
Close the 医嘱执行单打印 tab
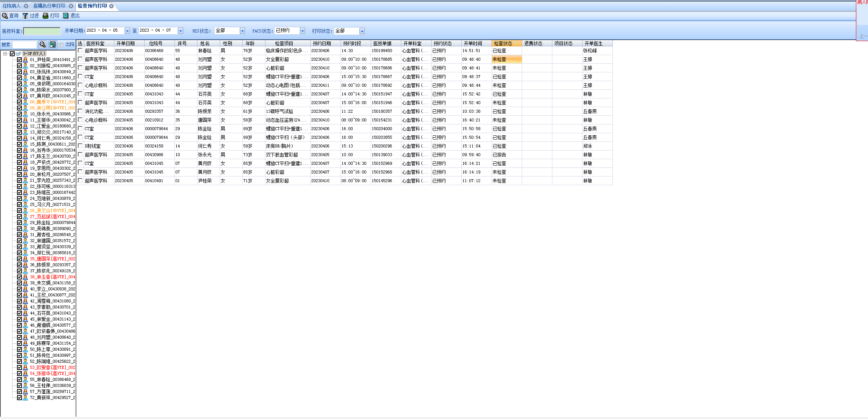71,6
